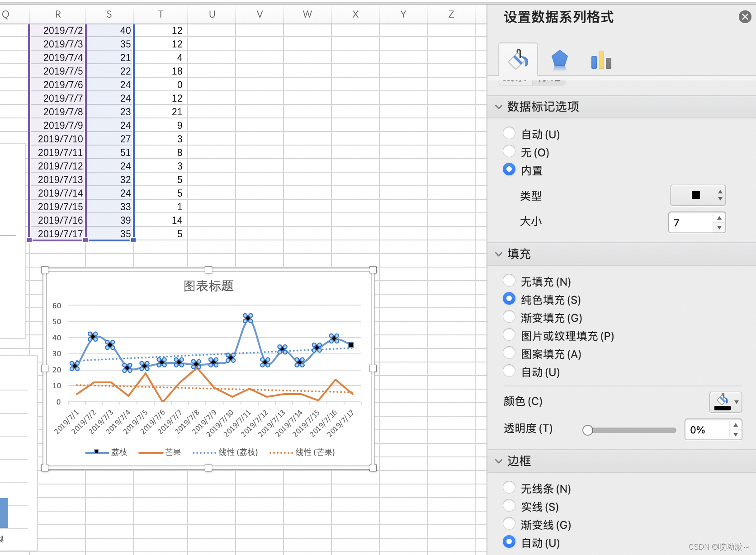Select cell with value 51
Screen dimensions: 756x555
pyautogui.click(x=109, y=152)
